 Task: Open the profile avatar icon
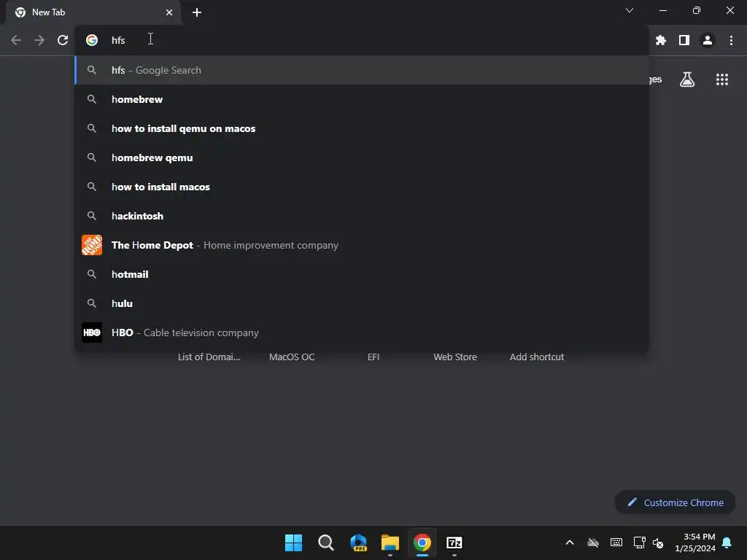click(708, 41)
